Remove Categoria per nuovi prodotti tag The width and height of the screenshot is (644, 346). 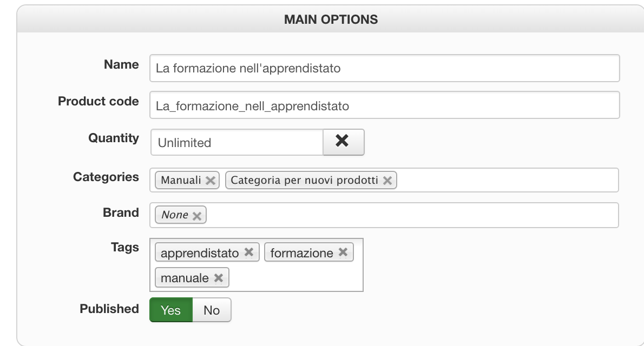click(387, 181)
